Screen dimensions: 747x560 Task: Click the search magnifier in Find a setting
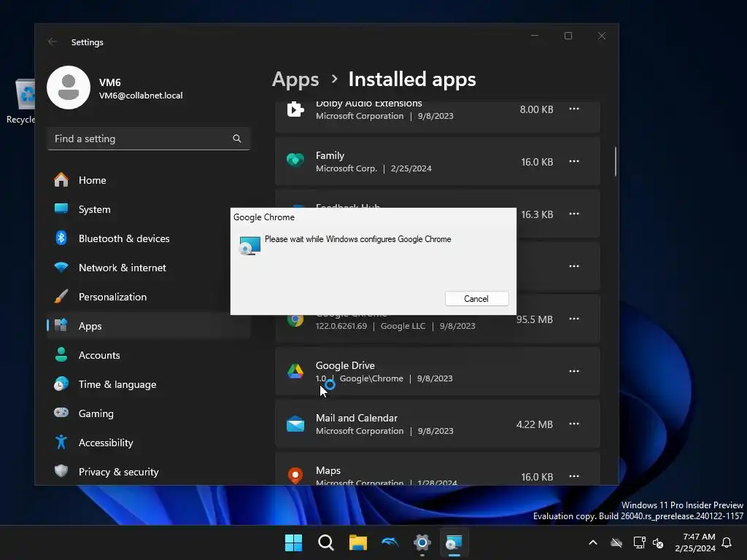[237, 139]
